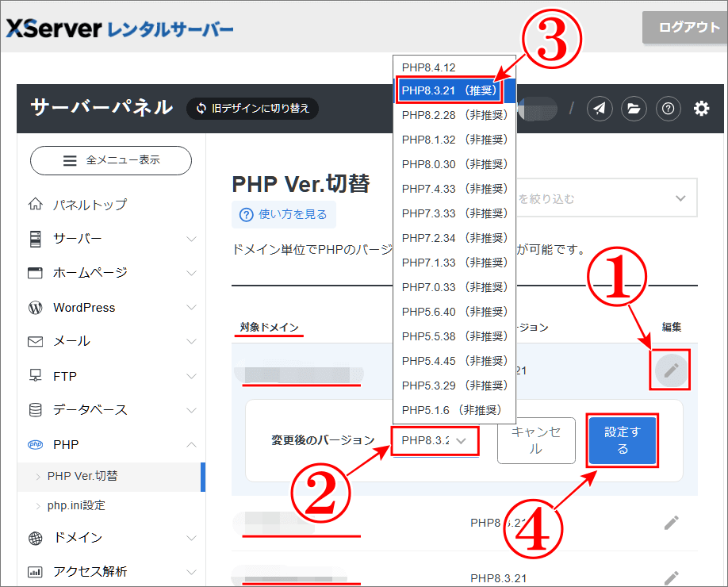728x587 pixels.
Task: Open the 変更後のバージョン version dropdown
Action: pyautogui.click(x=435, y=441)
